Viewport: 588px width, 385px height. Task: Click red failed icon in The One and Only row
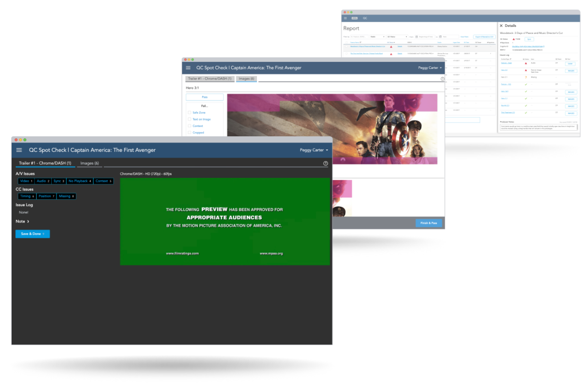click(391, 54)
